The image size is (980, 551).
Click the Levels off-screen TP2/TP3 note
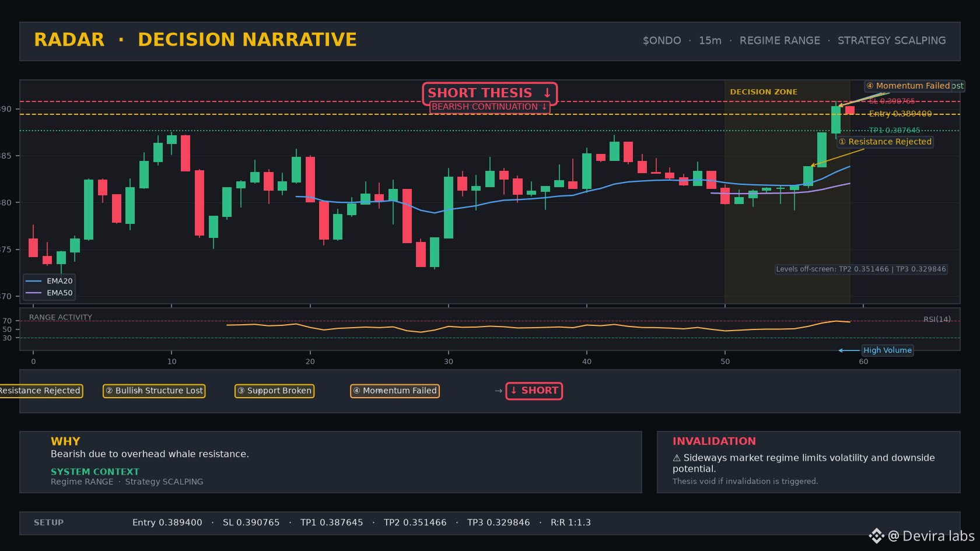[861, 269]
